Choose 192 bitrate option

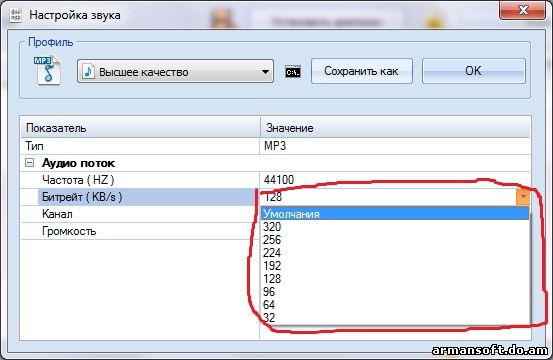tap(395, 266)
